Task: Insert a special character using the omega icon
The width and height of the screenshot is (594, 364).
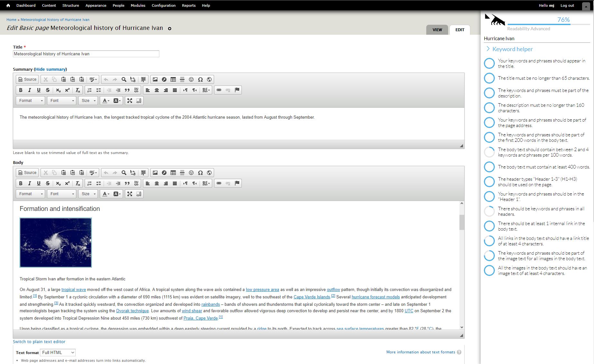Action: (200, 173)
